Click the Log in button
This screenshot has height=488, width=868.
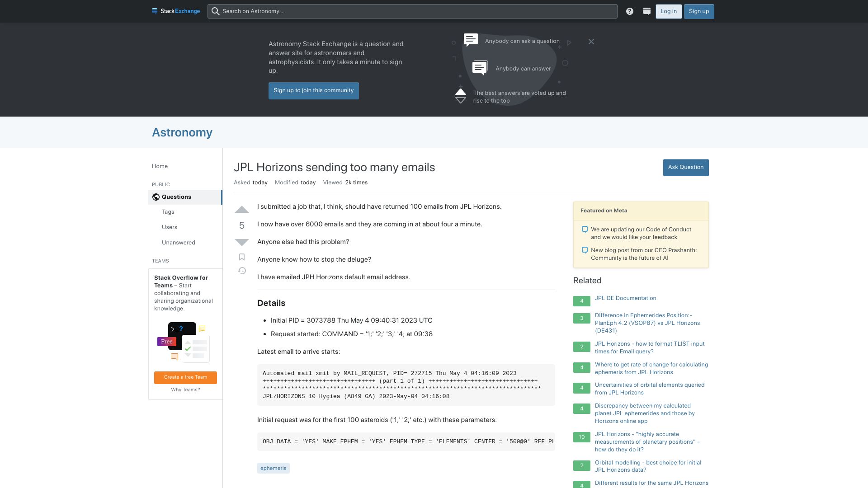pos(669,11)
